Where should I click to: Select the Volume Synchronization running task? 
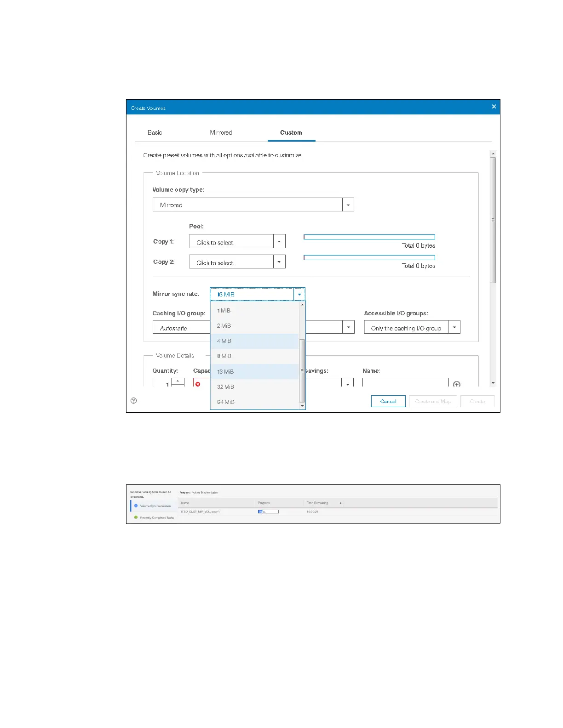[155, 506]
